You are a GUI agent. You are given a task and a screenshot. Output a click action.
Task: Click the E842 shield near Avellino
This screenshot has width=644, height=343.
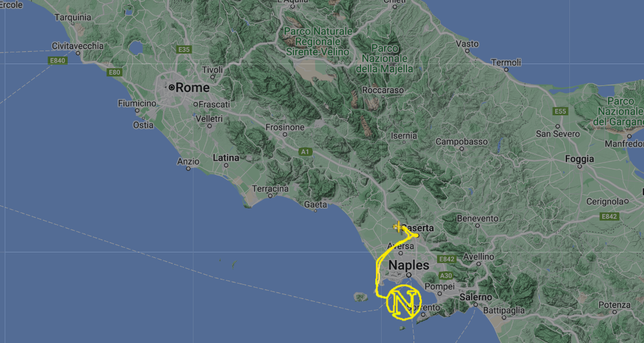pos(447,259)
